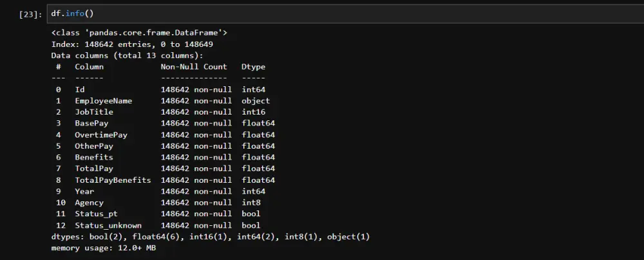Click the 'Status_unknown' column name
644x260 pixels.
click(x=108, y=225)
